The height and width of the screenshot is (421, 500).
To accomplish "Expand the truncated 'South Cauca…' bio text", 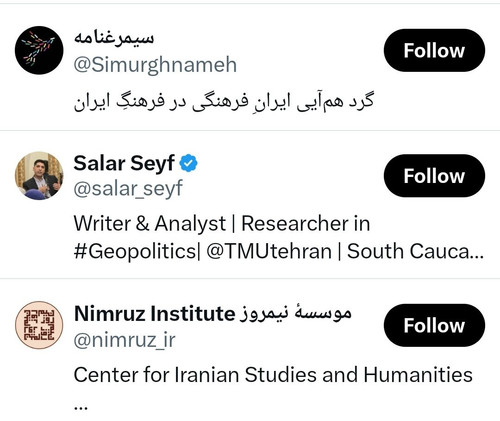I will pos(415,251).
